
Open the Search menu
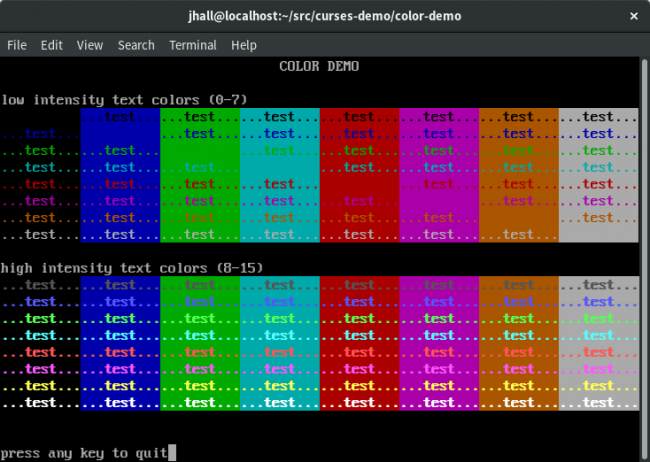point(136,45)
